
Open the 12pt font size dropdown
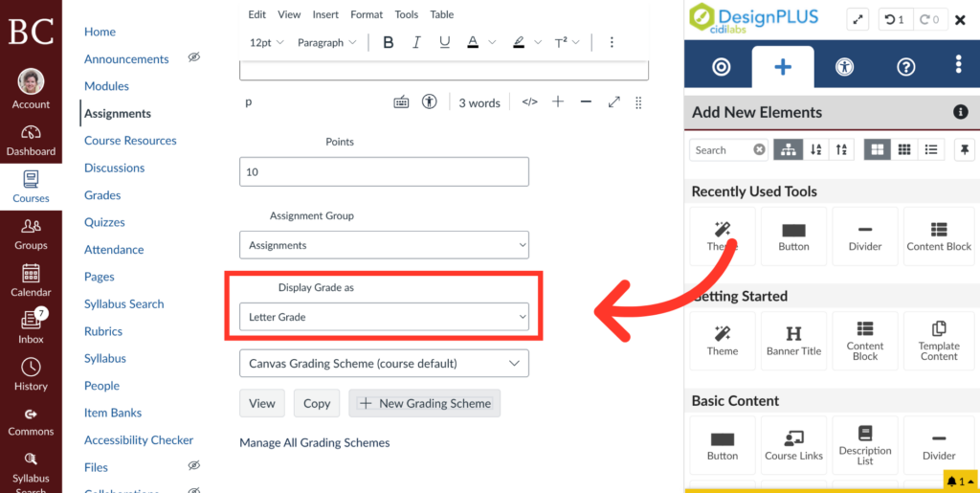coord(267,42)
